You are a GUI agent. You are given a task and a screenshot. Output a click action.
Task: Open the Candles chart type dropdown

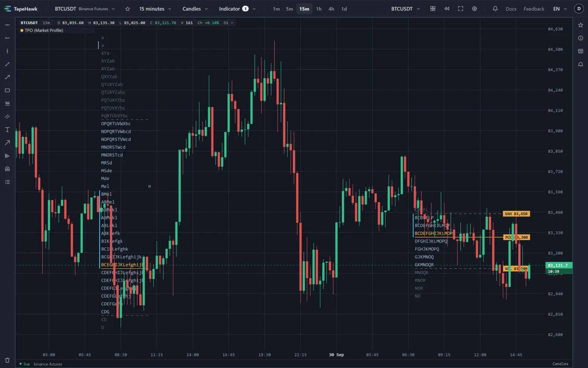coord(195,9)
